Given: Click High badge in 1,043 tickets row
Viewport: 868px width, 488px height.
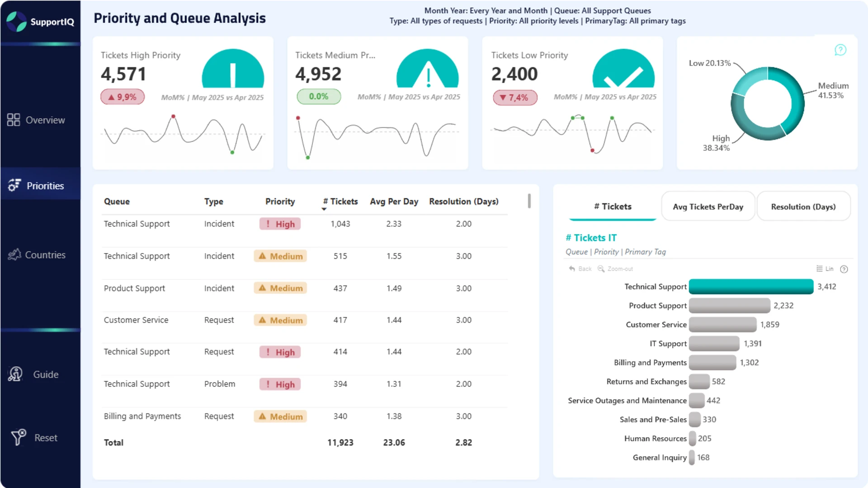Looking at the screenshot, I should 280,224.
